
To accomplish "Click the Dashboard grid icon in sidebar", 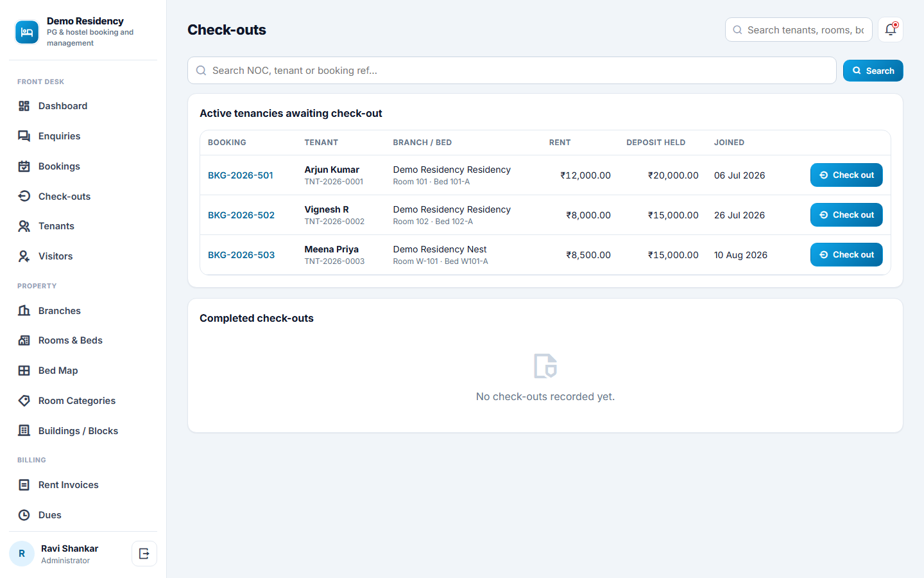I will (x=24, y=106).
